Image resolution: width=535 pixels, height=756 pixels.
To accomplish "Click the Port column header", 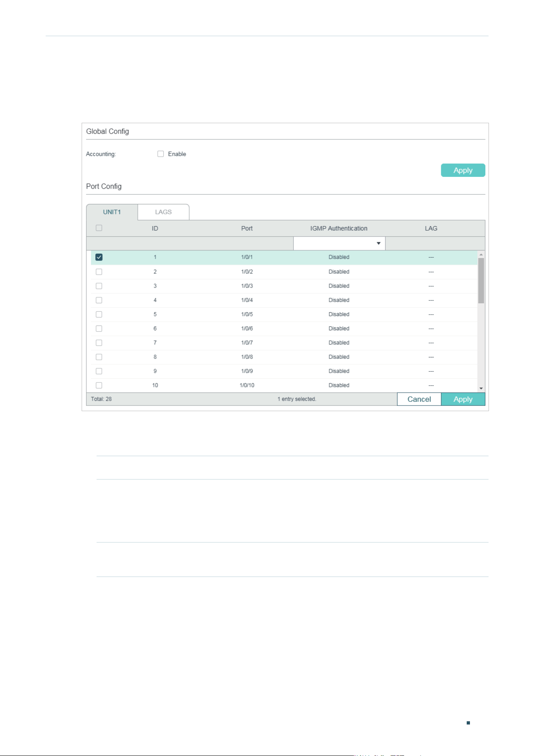I will click(x=247, y=229).
